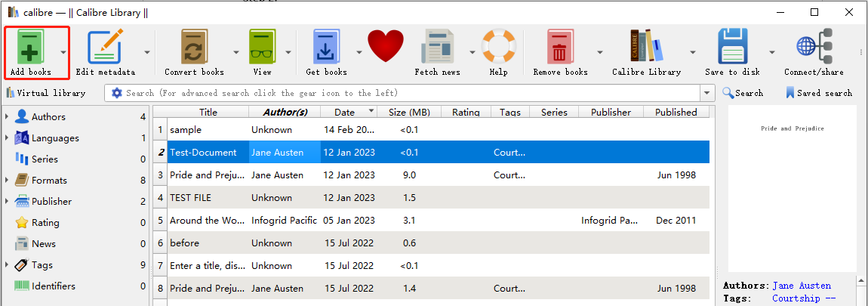The width and height of the screenshot is (868, 306).
Task: Open the Get books dropdown arrow
Action: pyautogui.click(x=359, y=52)
